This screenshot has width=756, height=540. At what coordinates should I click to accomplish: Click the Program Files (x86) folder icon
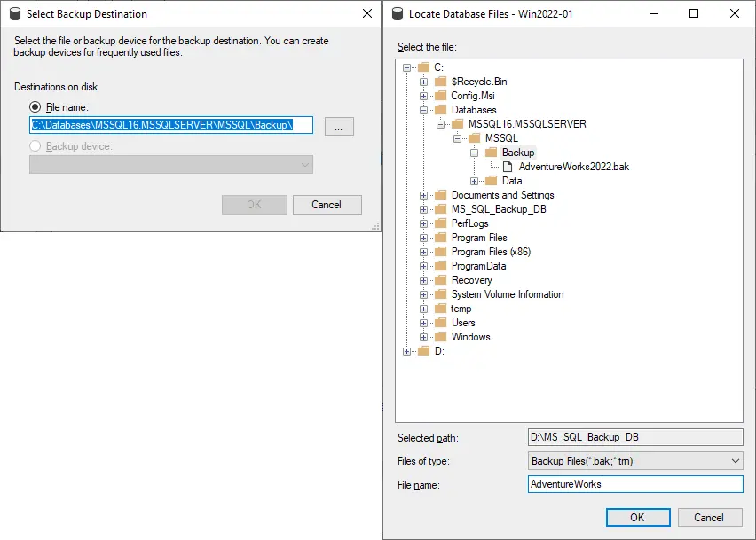(441, 252)
